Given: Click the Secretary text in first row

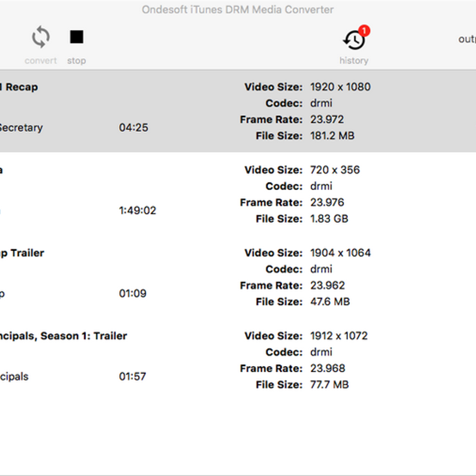Looking at the screenshot, I should (x=21, y=128).
